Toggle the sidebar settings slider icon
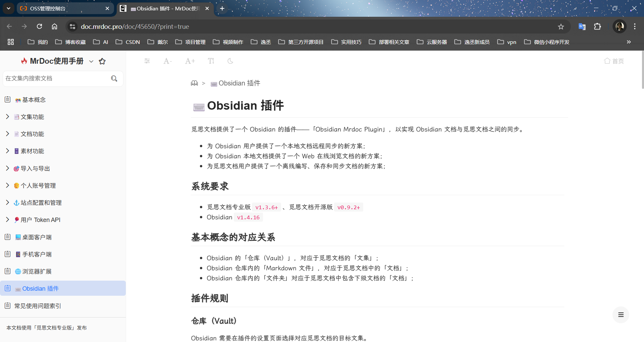The width and height of the screenshot is (644, 342). pos(147,61)
